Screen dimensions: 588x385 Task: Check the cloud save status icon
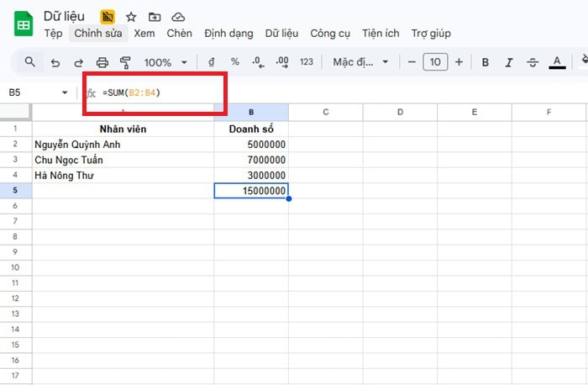(x=178, y=17)
